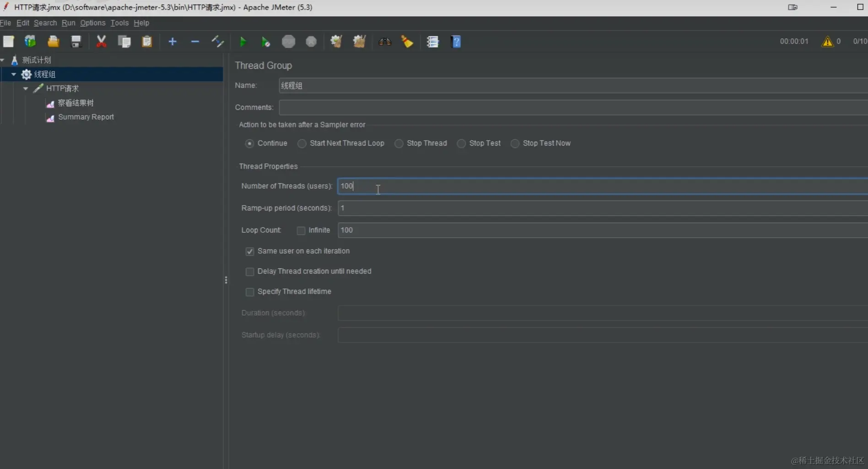Collapse the 测试计划 tree node
This screenshot has width=868, height=469.
tap(2, 60)
